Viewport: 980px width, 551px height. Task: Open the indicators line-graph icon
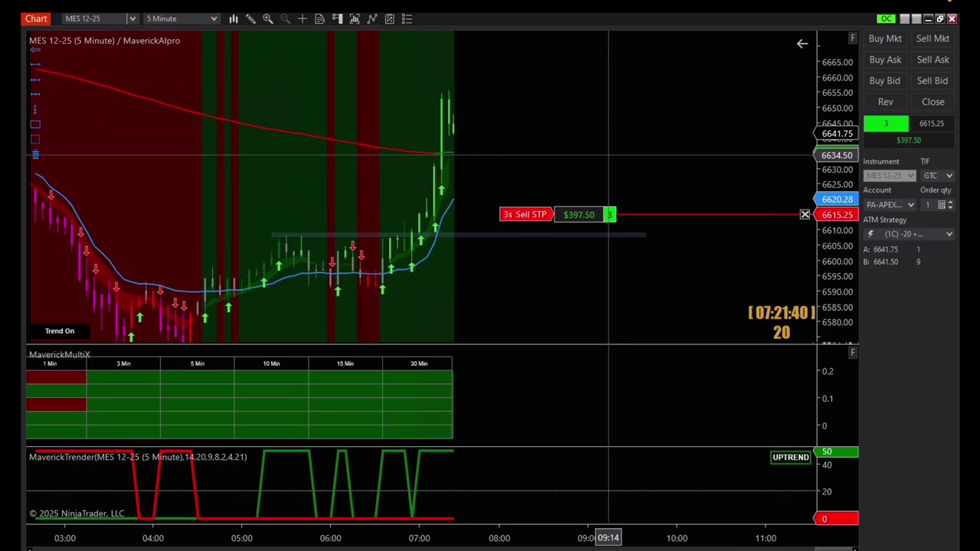(372, 18)
